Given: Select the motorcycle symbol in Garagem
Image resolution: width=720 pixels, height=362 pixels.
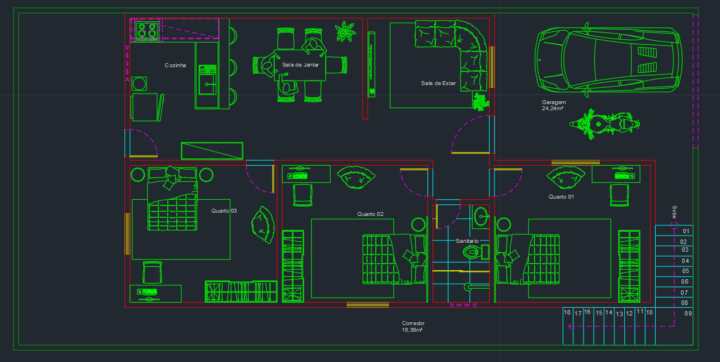Looking at the screenshot, I should (x=604, y=124).
